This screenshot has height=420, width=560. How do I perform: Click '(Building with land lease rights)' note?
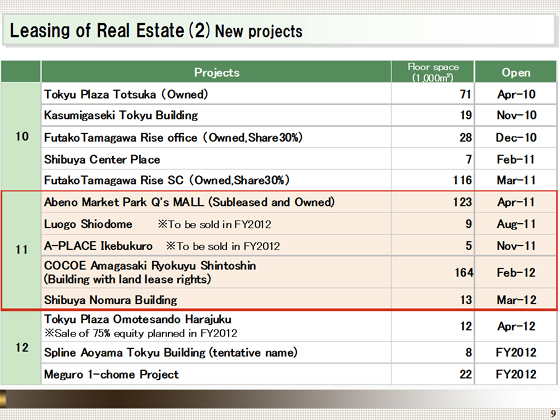pos(128,279)
